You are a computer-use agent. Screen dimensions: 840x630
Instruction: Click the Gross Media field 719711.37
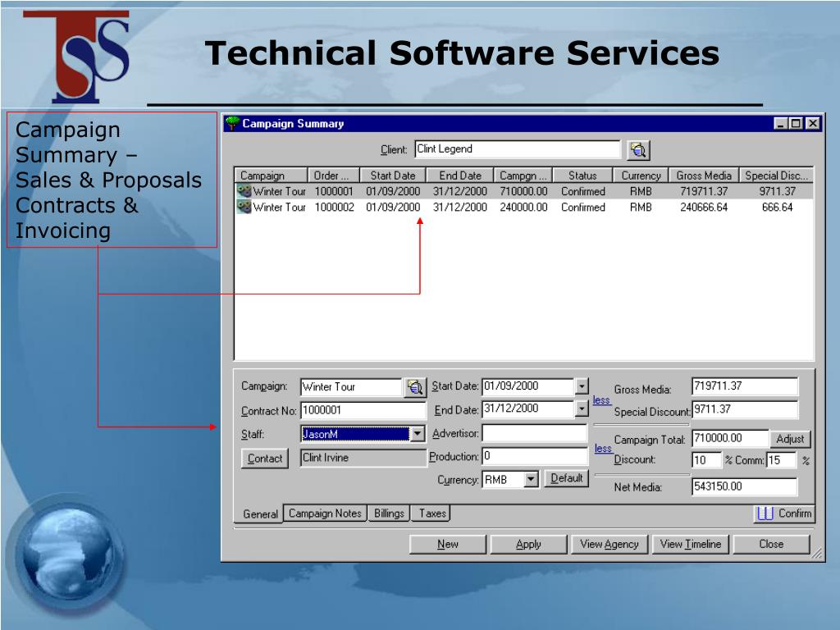point(744,386)
